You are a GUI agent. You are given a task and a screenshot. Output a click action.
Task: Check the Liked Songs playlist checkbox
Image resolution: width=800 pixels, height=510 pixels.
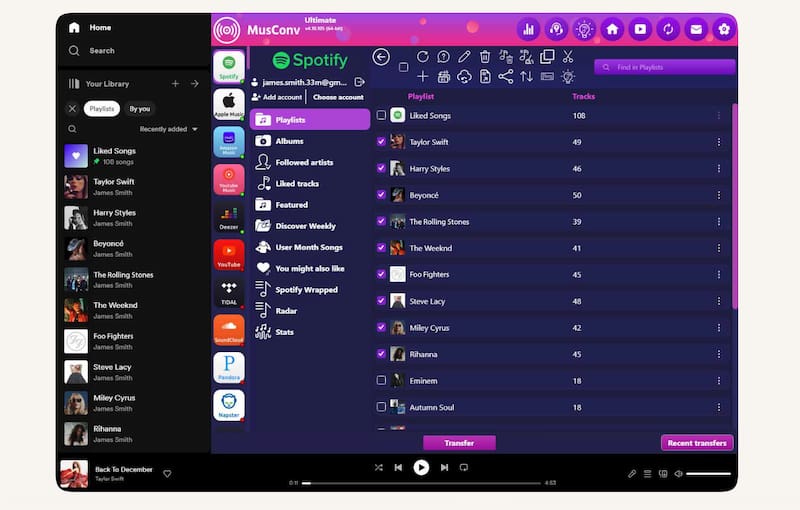381,115
